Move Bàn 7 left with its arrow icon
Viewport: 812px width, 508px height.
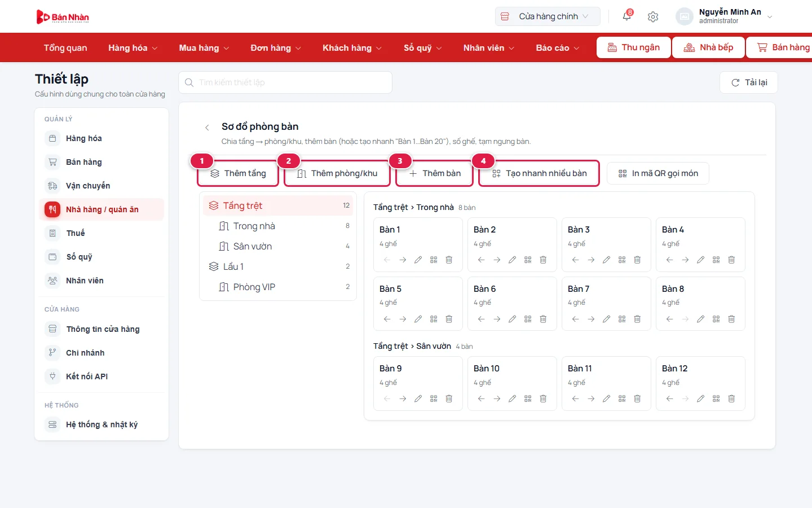click(x=575, y=319)
